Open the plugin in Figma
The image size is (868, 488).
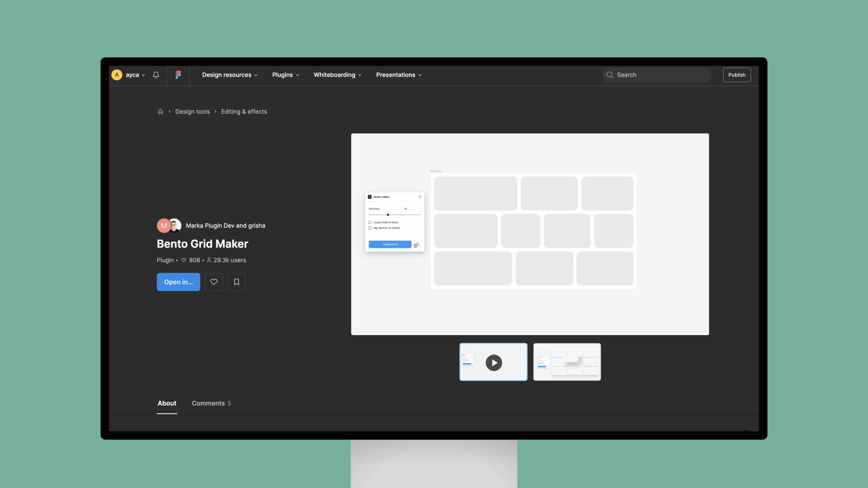(178, 282)
